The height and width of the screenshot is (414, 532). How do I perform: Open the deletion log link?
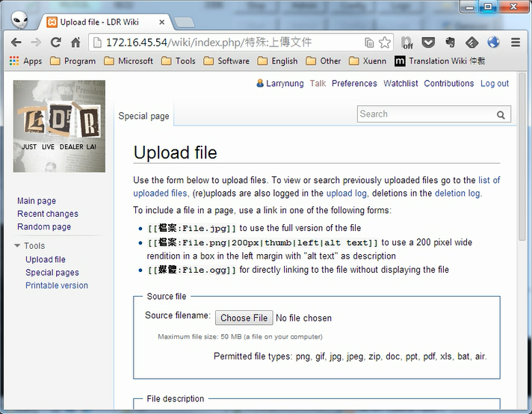tap(457, 194)
